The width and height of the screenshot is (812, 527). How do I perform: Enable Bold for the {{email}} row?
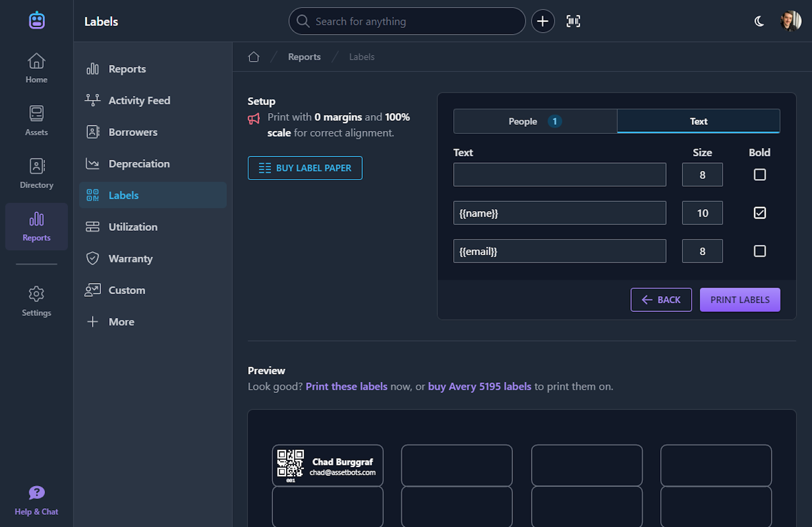click(760, 251)
